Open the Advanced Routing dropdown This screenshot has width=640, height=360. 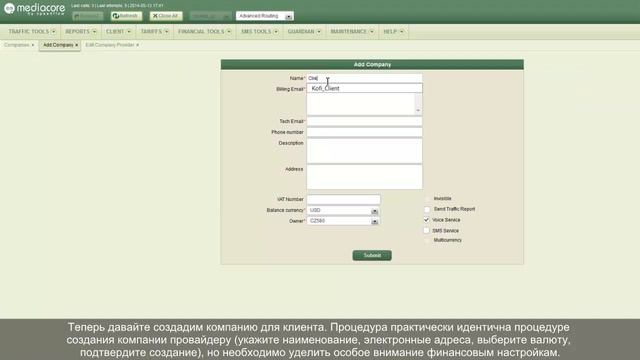point(264,16)
